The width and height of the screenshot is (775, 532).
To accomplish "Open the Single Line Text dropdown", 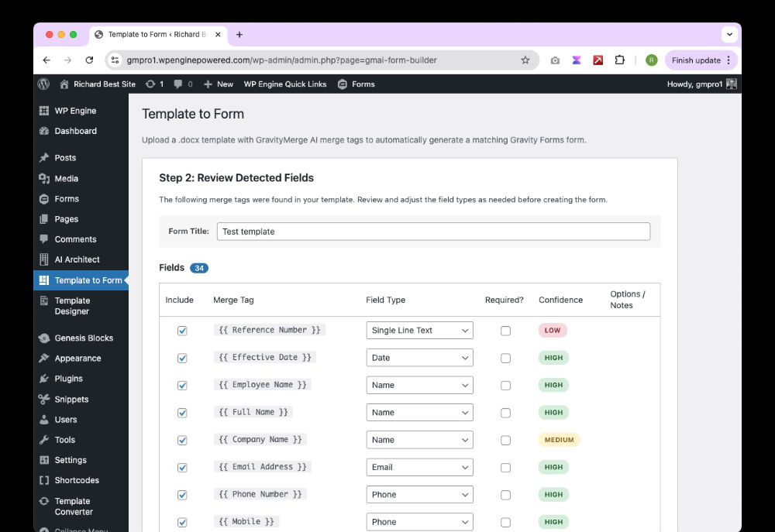I will 419,330.
